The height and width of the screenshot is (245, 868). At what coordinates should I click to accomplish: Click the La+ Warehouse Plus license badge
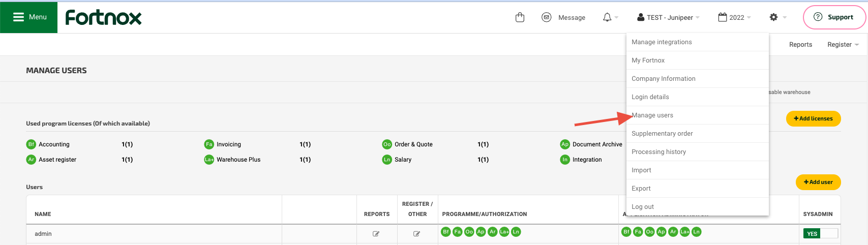[209, 160]
